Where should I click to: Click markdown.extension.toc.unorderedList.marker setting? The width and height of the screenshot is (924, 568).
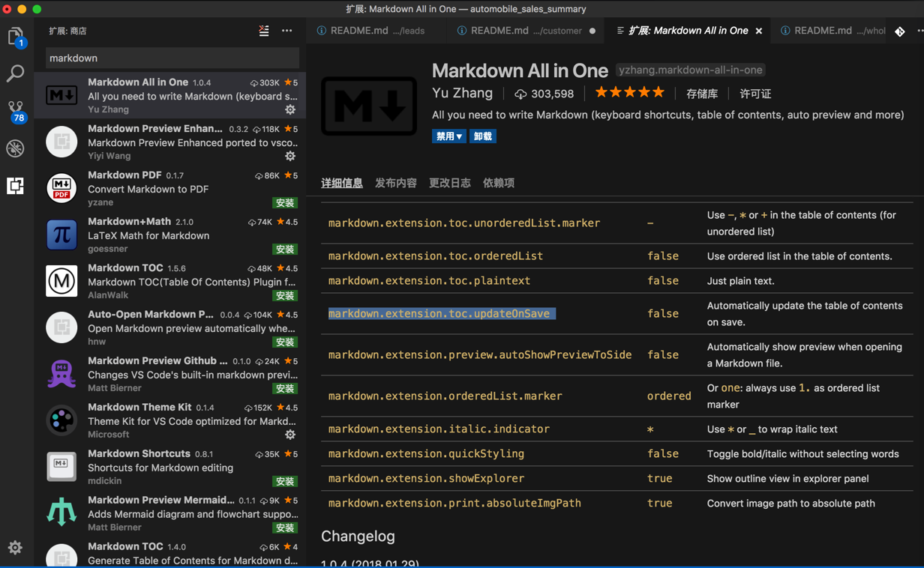point(464,223)
